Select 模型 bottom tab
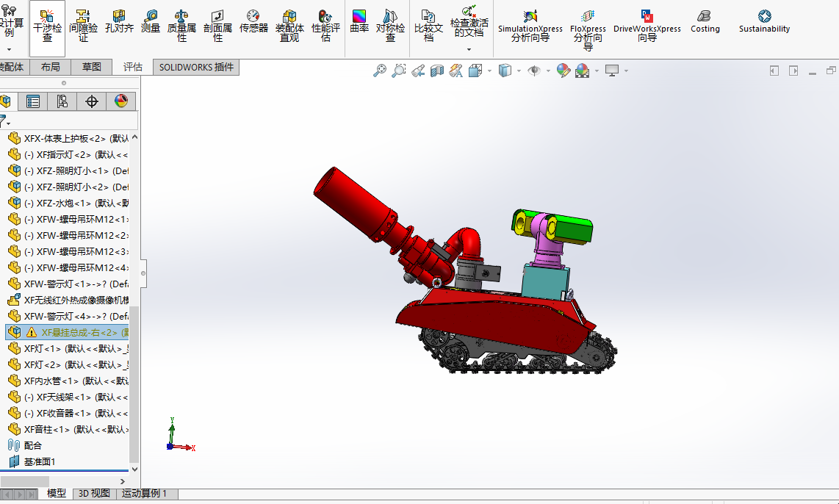Viewport: 839px width, 504px height. click(56, 493)
